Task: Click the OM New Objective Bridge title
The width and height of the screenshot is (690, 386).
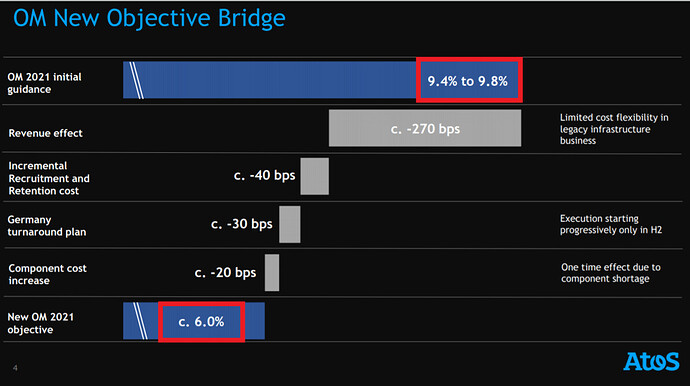Action: pyautogui.click(x=149, y=18)
